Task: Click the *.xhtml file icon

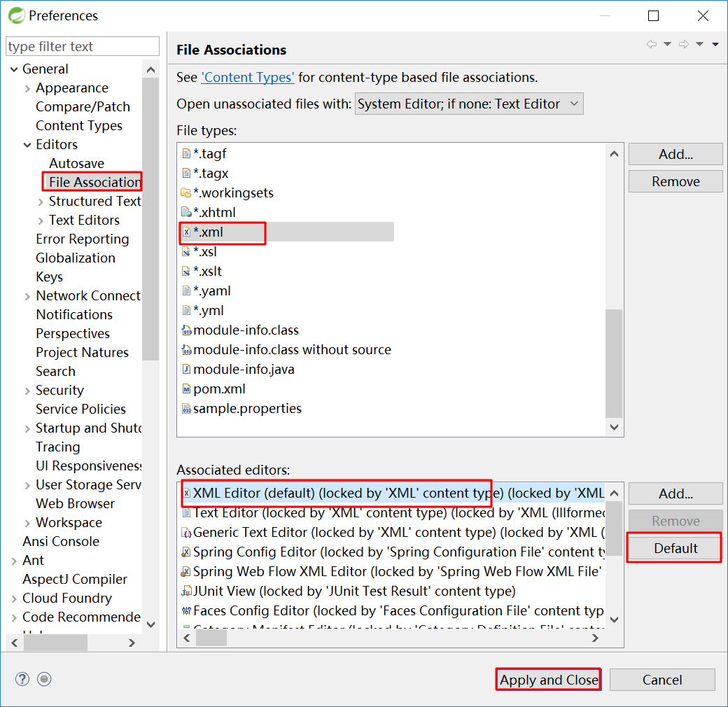Action: coord(186,212)
